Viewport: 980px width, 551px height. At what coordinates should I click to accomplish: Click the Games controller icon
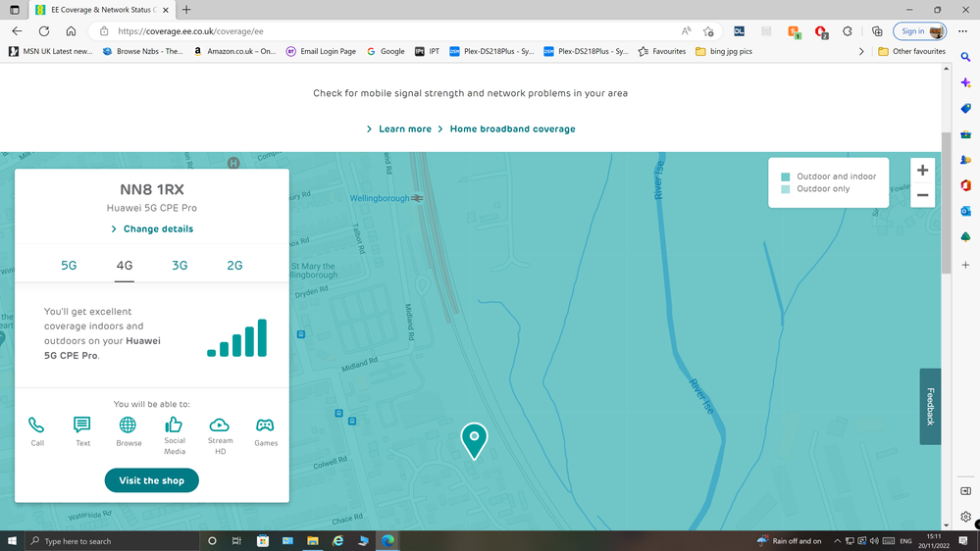pos(265,426)
